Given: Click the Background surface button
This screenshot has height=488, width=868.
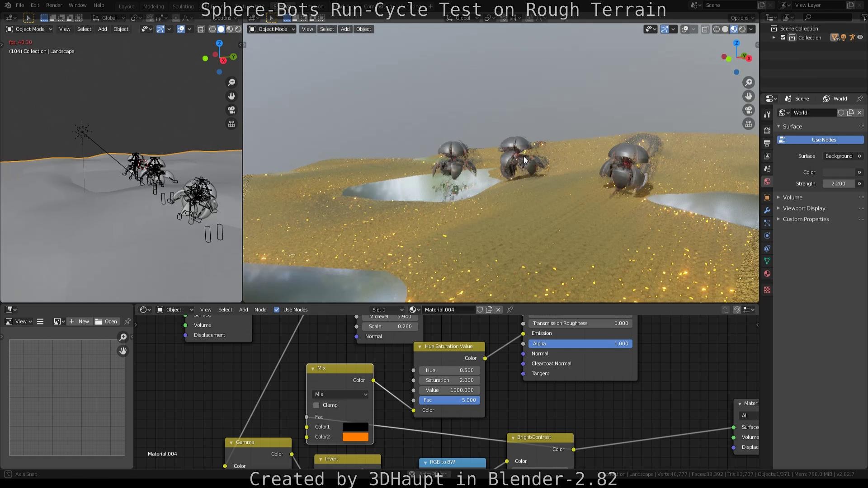Looking at the screenshot, I should pos(839,156).
